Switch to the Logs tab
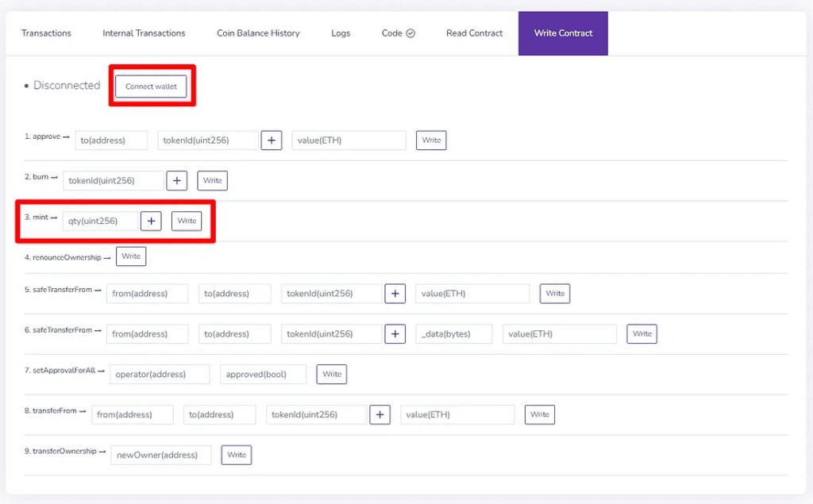 click(x=341, y=33)
